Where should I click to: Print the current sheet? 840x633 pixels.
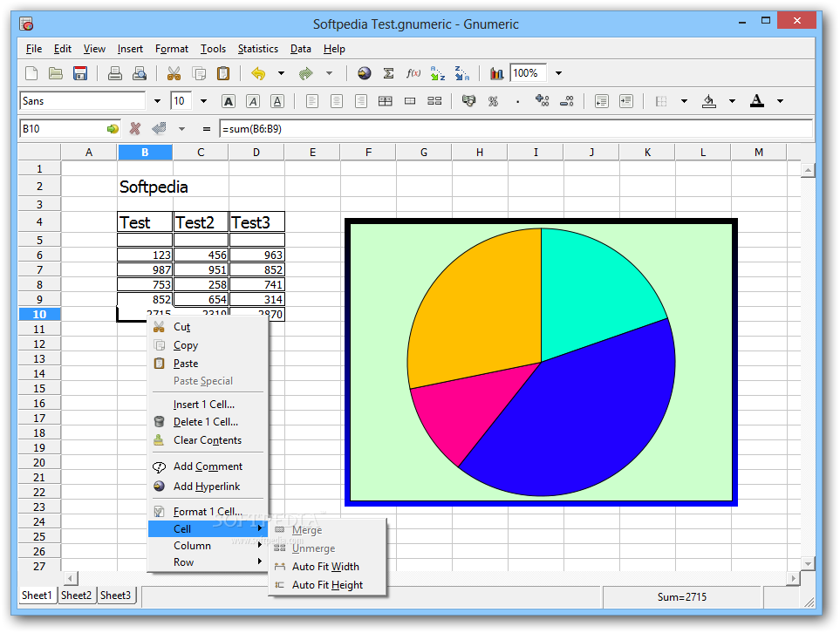tap(114, 73)
